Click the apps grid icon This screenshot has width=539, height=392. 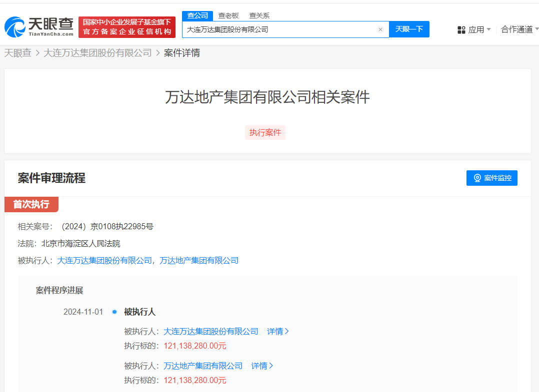click(x=461, y=30)
